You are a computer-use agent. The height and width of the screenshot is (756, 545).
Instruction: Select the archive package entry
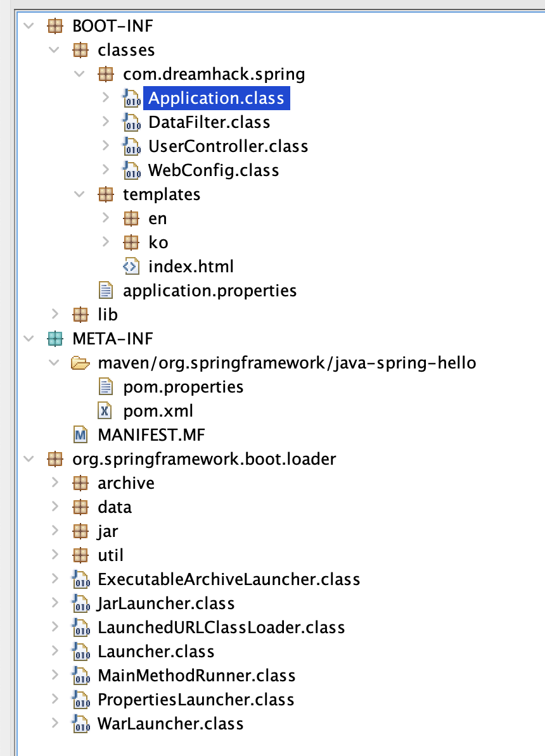tap(125, 483)
